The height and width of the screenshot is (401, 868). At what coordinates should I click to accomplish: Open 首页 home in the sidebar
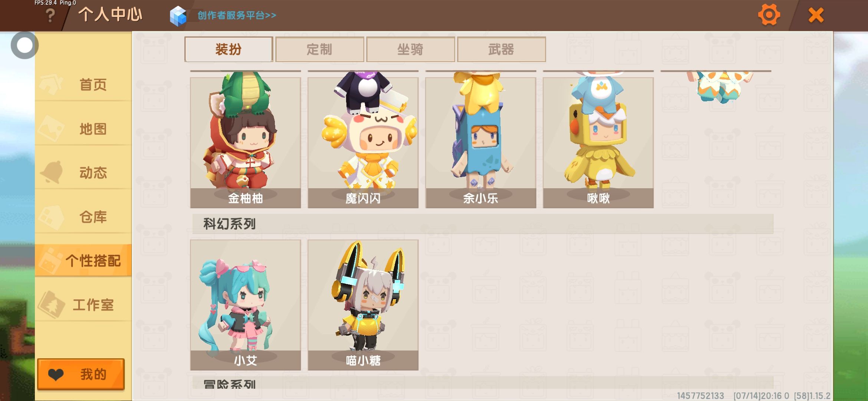pos(83,85)
